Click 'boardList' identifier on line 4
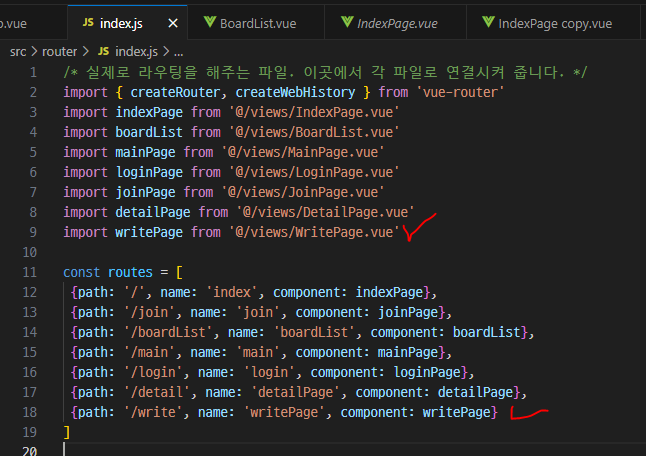Viewport: 646px width, 456px height. pos(149,132)
